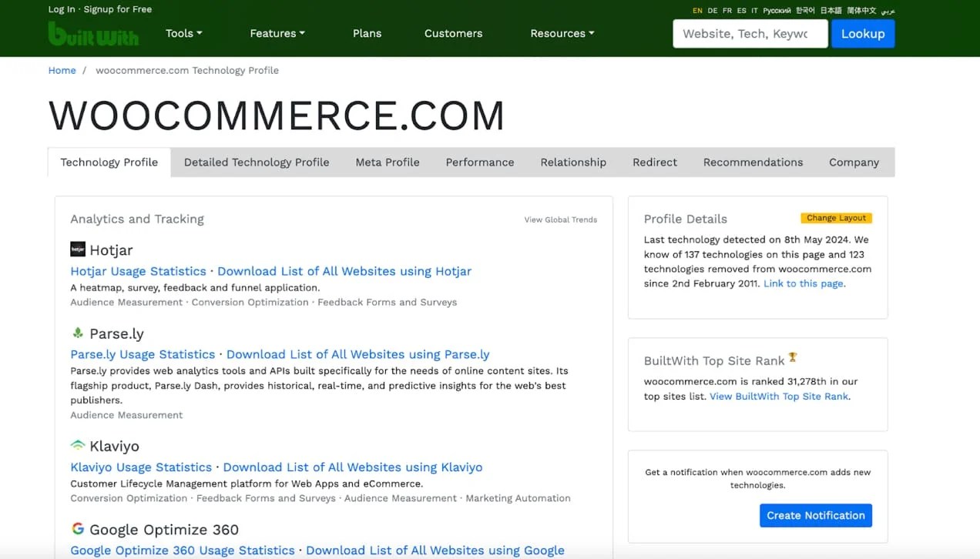This screenshot has width=980, height=559.
Task: Click the Google Optimize 360 heading
Action: pos(164,530)
